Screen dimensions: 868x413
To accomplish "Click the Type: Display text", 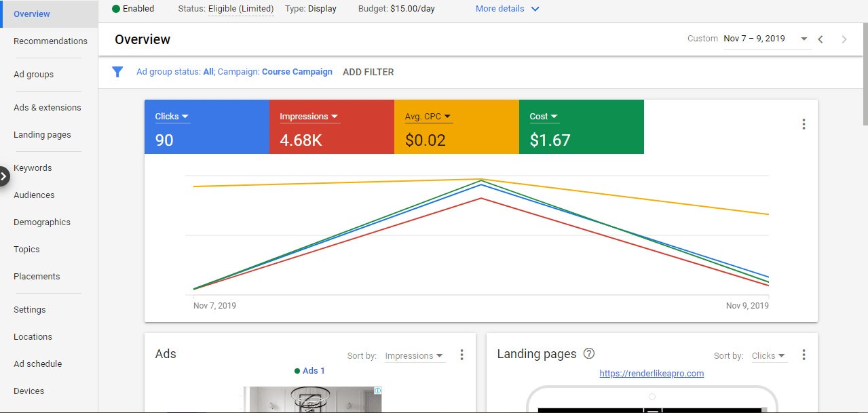I will [311, 9].
